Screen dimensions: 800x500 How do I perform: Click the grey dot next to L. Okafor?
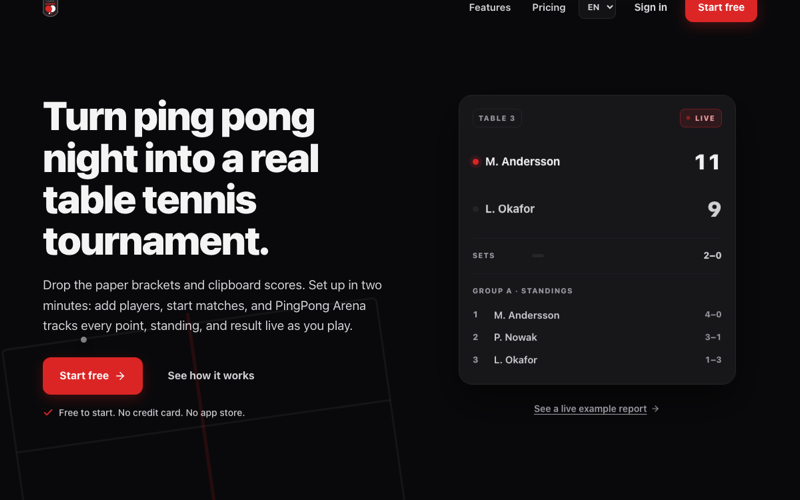pos(476,209)
